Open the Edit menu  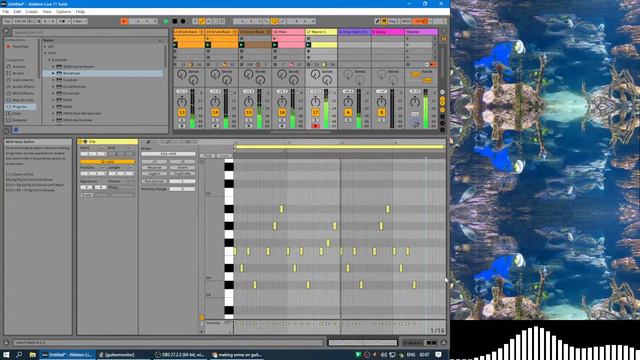click(17, 12)
